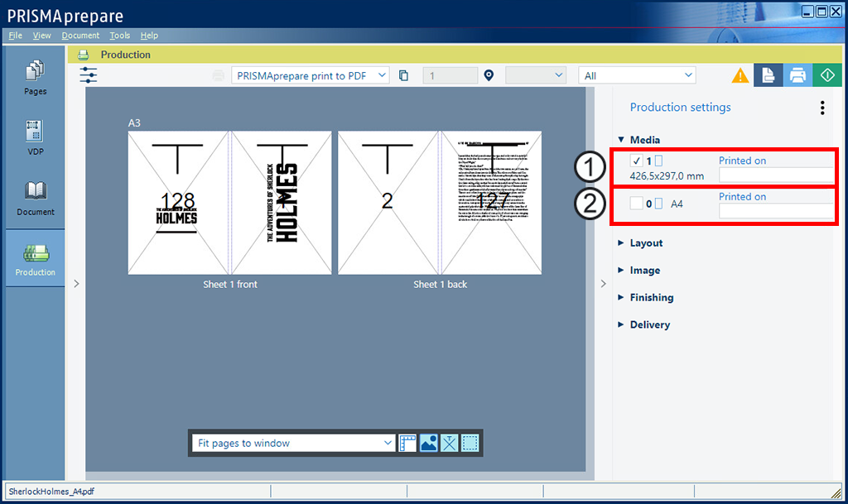Click Printed on field for 426,5x297,0 mm media
The image size is (848, 504).
click(x=777, y=175)
